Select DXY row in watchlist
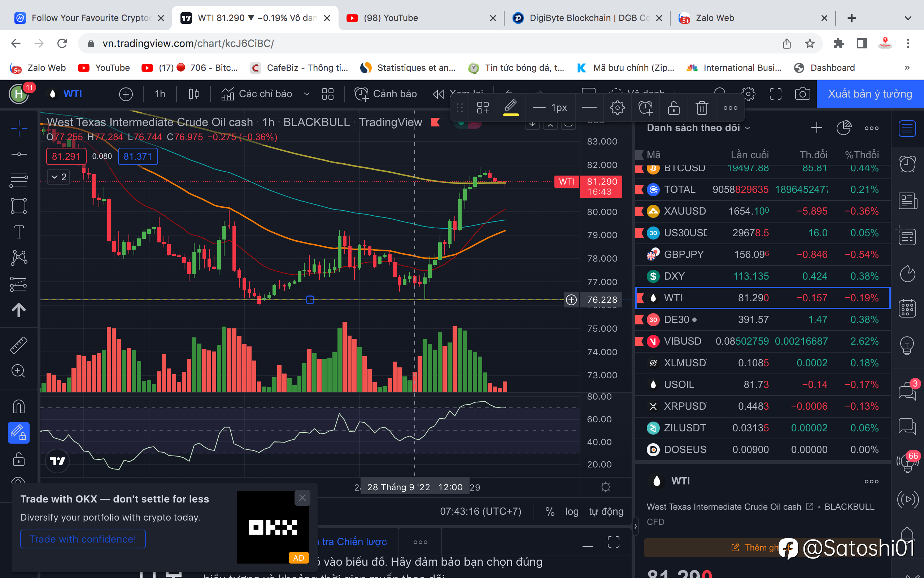 coord(763,276)
